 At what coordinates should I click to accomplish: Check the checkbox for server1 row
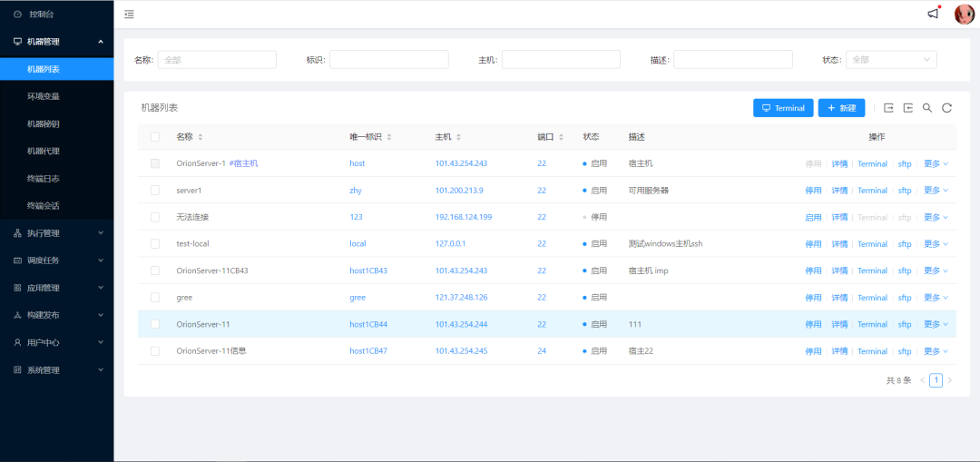[155, 191]
